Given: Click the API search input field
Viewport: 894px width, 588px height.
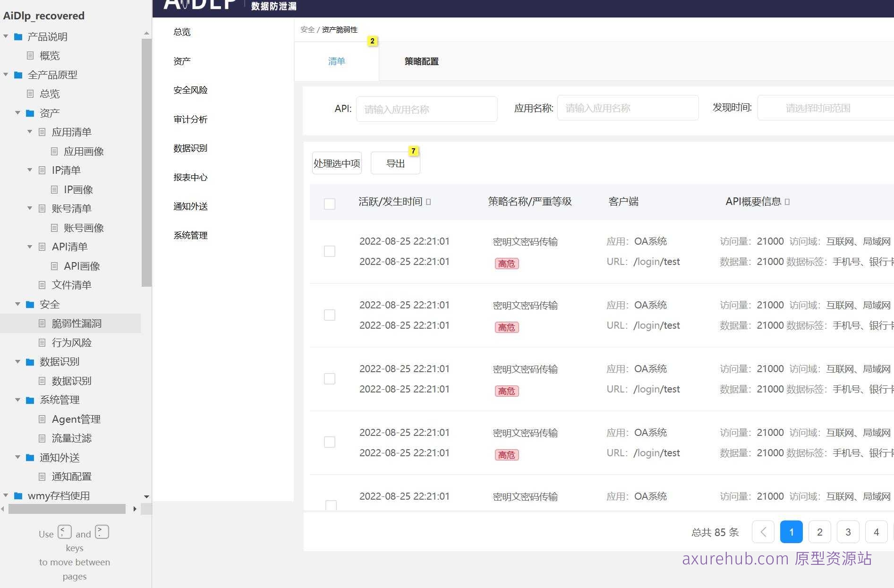Looking at the screenshot, I should point(426,109).
